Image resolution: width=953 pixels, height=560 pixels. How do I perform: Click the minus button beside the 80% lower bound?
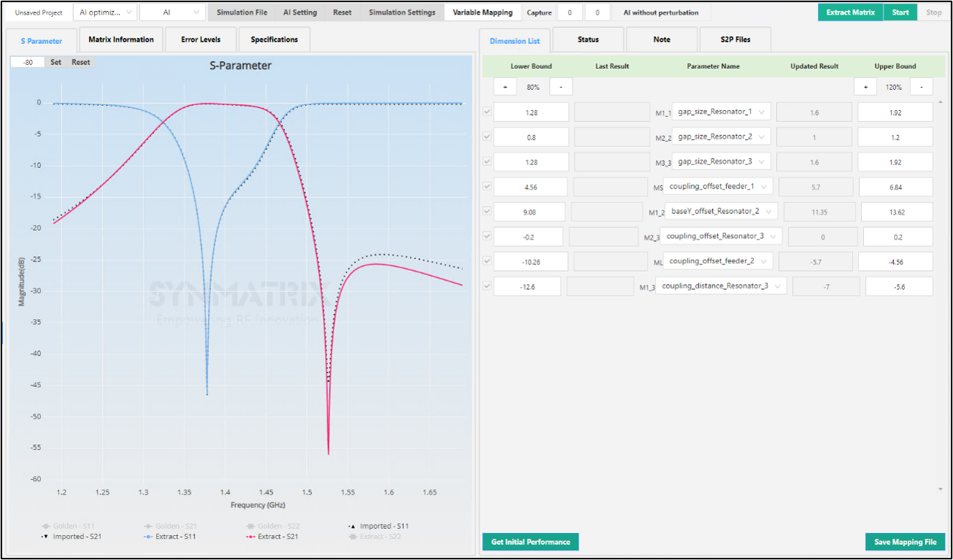pos(561,87)
